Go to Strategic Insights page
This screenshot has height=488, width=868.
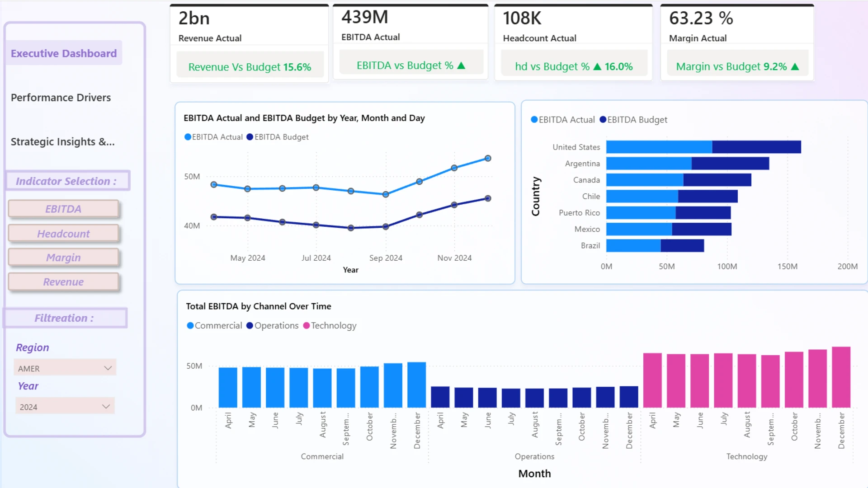pos(62,142)
